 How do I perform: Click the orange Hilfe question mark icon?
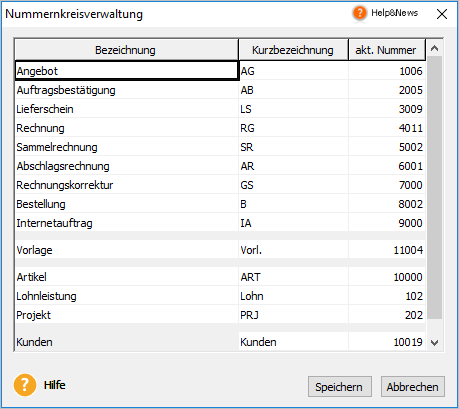pyautogui.click(x=25, y=385)
